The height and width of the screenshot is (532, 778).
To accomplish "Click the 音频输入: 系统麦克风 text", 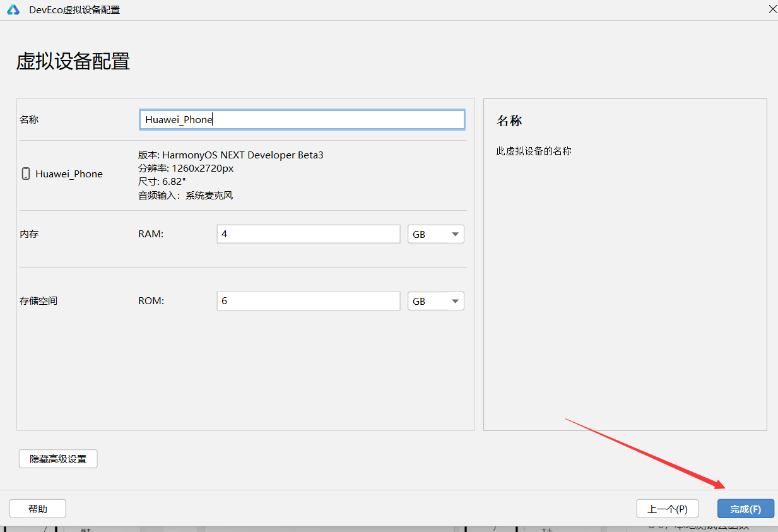I will (186, 196).
